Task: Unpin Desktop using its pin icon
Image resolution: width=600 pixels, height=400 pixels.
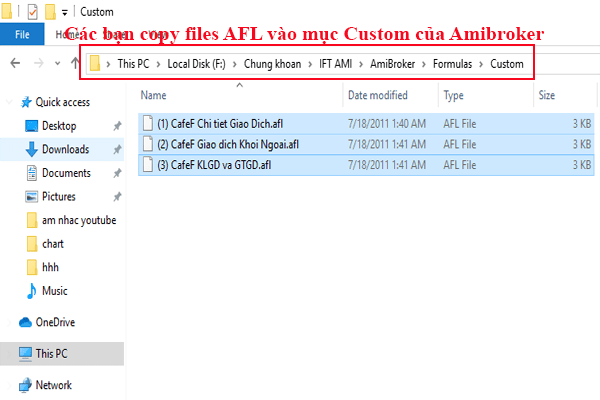Action: tap(117, 126)
